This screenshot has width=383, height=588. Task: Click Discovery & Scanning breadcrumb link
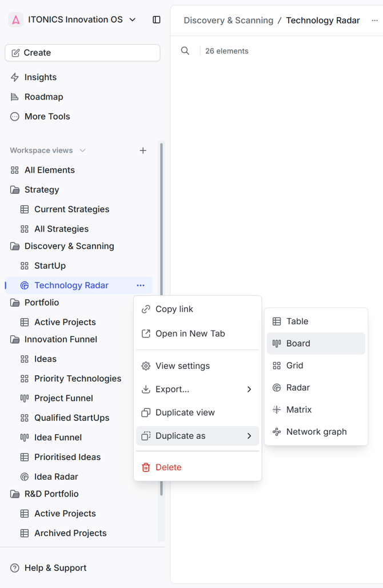pos(228,21)
